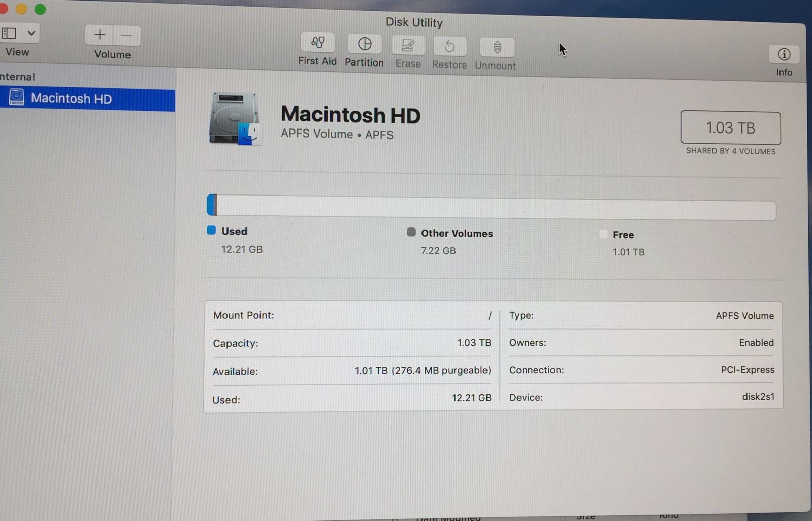Click the Free 1.01 TB value
Viewport: 812px width, 521px height.
tap(629, 252)
